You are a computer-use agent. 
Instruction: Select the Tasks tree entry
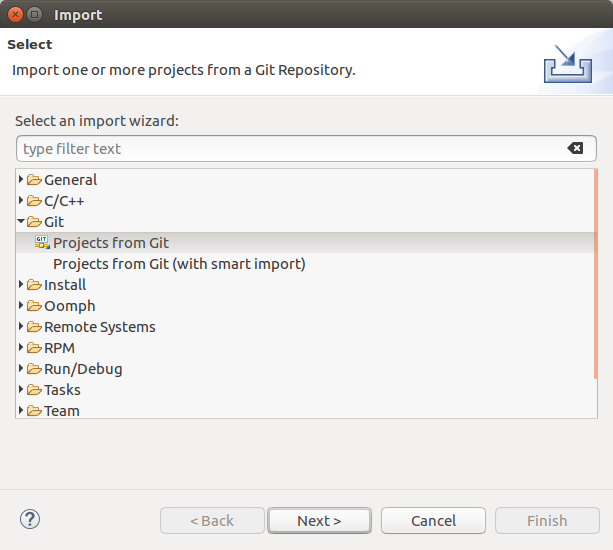coord(62,390)
